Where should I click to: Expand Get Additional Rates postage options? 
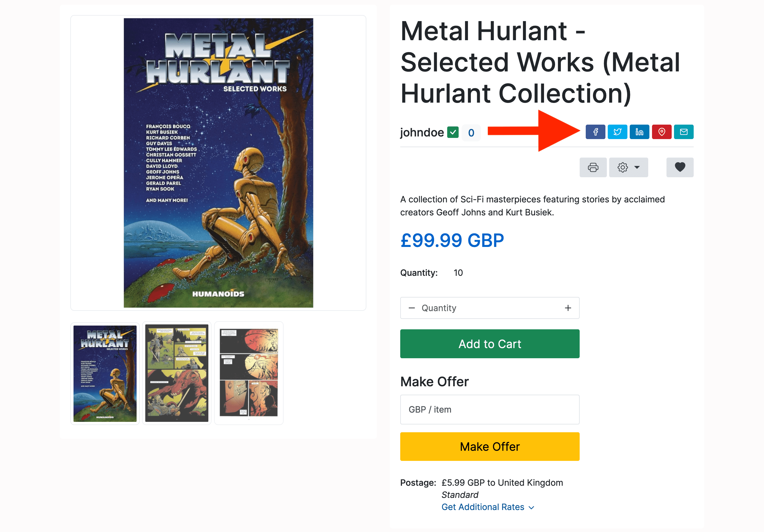point(487,507)
